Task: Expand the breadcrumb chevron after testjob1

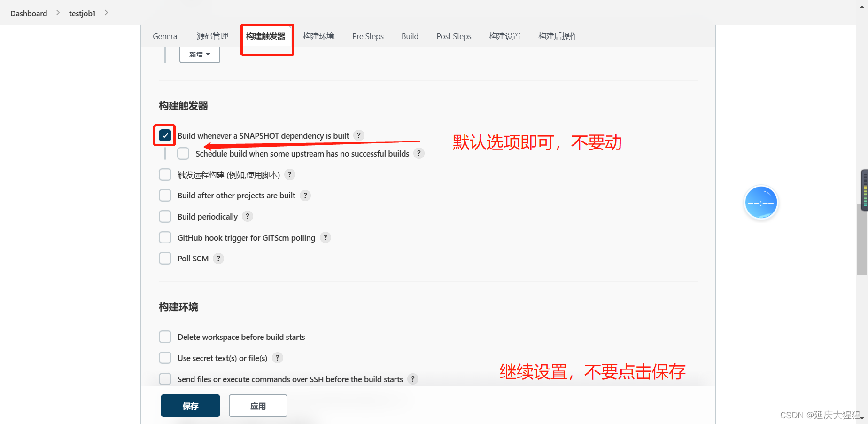Action: 106,13
